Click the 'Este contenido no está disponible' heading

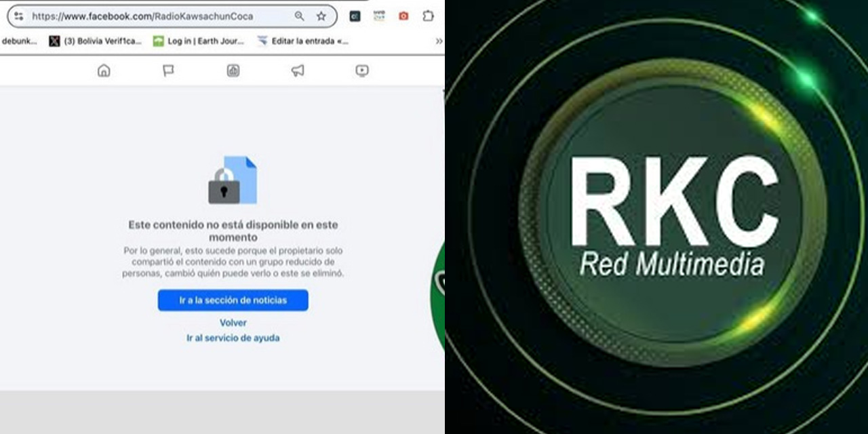tap(233, 231)
